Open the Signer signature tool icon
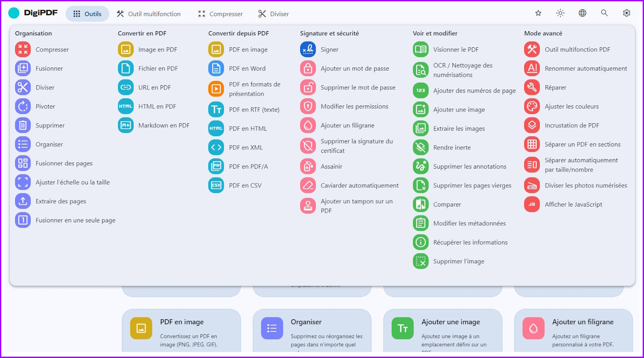 tap(308, 50)
